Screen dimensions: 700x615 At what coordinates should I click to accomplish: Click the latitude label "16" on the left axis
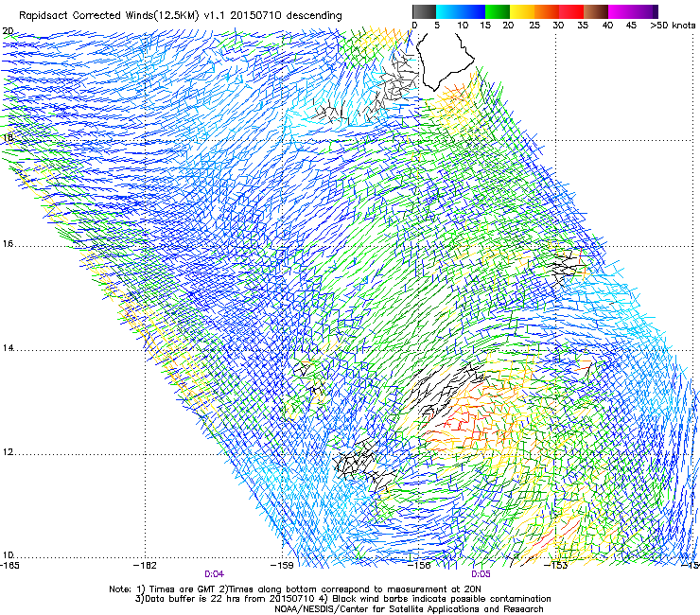pos(8,244)
